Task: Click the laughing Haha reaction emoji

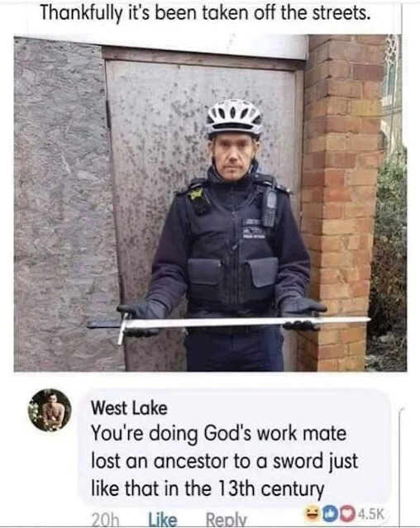Action: [313, 513]
